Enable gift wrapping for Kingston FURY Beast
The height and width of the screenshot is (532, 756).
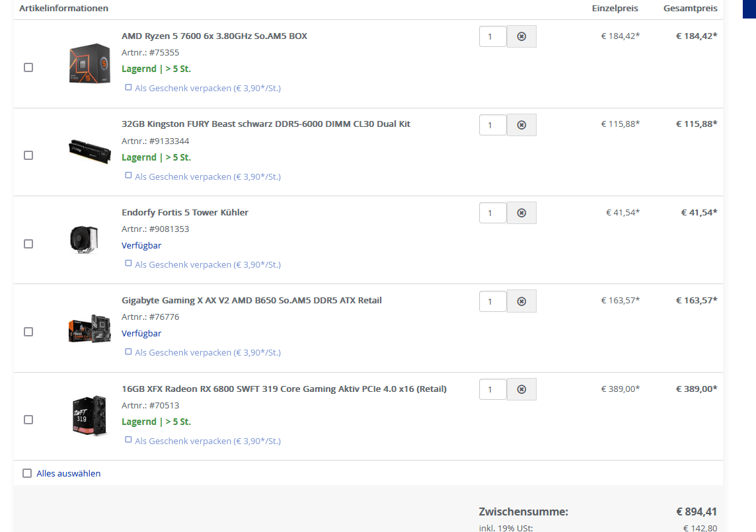point(128,176)
